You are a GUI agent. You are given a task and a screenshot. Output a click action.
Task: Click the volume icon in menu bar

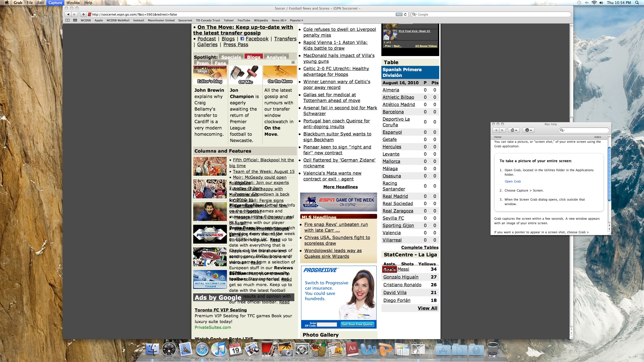[x=601, y=3]
